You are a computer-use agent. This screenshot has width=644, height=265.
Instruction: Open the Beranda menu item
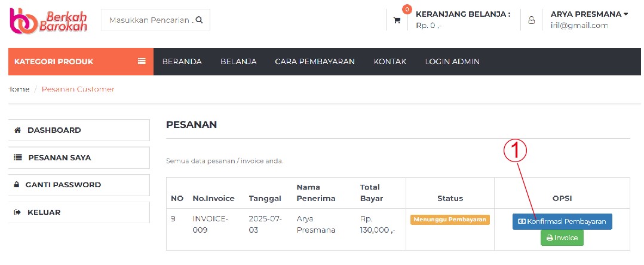click(182, 62)
